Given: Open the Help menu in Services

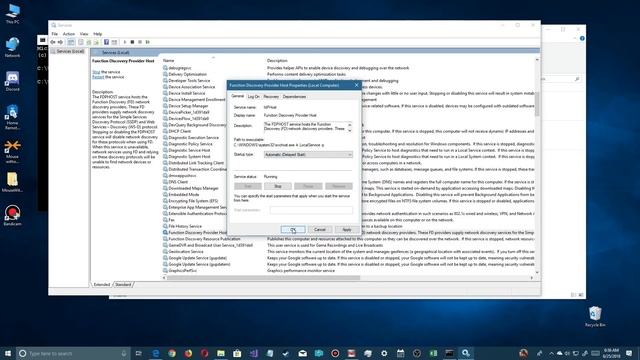Looking at the screenshot, I should [98, 34].
